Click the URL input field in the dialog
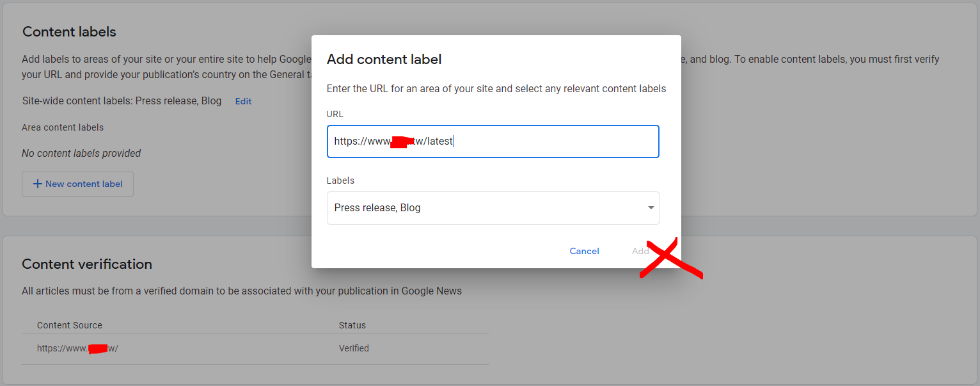 pyautogui.click(x=493, y=141)
